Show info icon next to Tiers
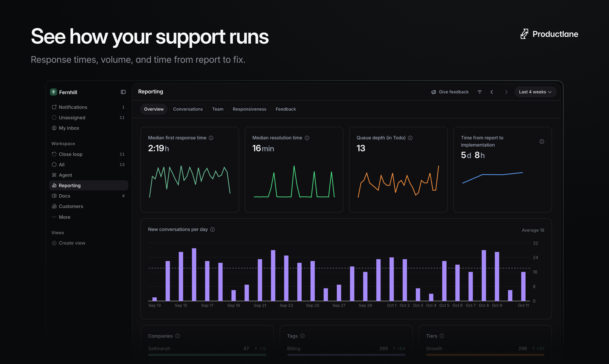The height and width of the screenshot is (364, 609). (x=442, y=336)
